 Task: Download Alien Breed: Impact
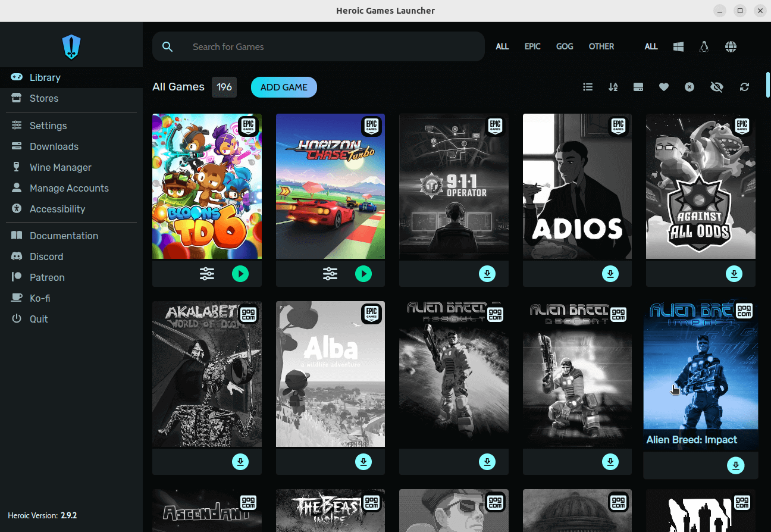[x=736, y=465]
